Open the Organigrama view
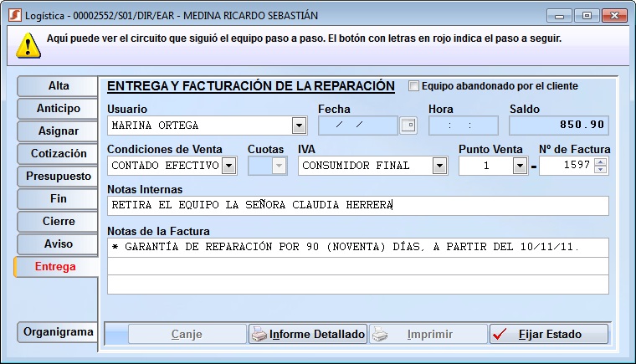 pos(59,332)
